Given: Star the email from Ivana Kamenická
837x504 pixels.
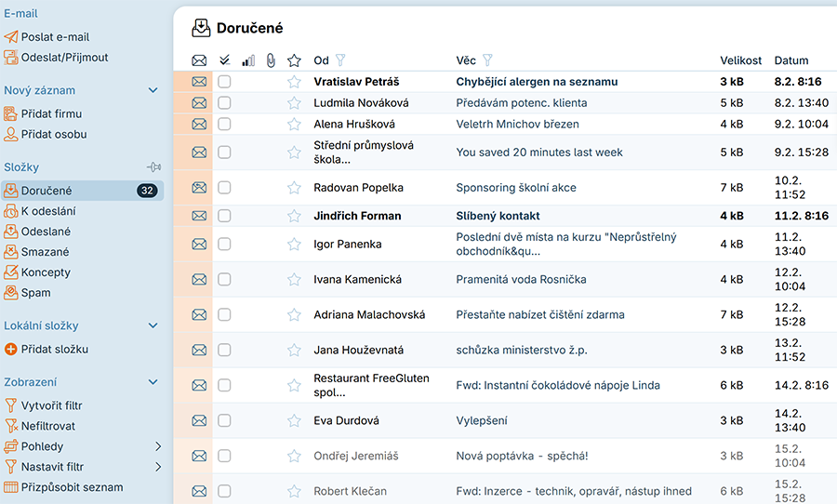Looking at the screenshot, I should tap(294, 279).
